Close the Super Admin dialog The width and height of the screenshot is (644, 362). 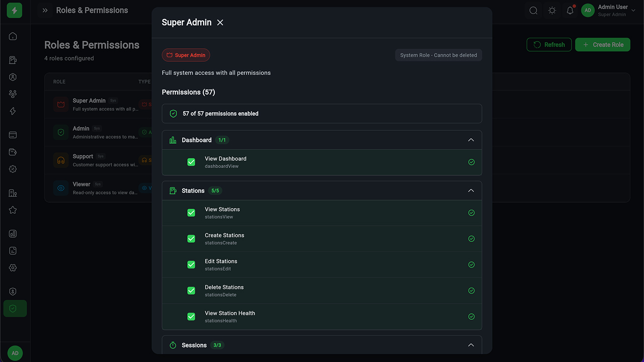click(x=220, y=23)
